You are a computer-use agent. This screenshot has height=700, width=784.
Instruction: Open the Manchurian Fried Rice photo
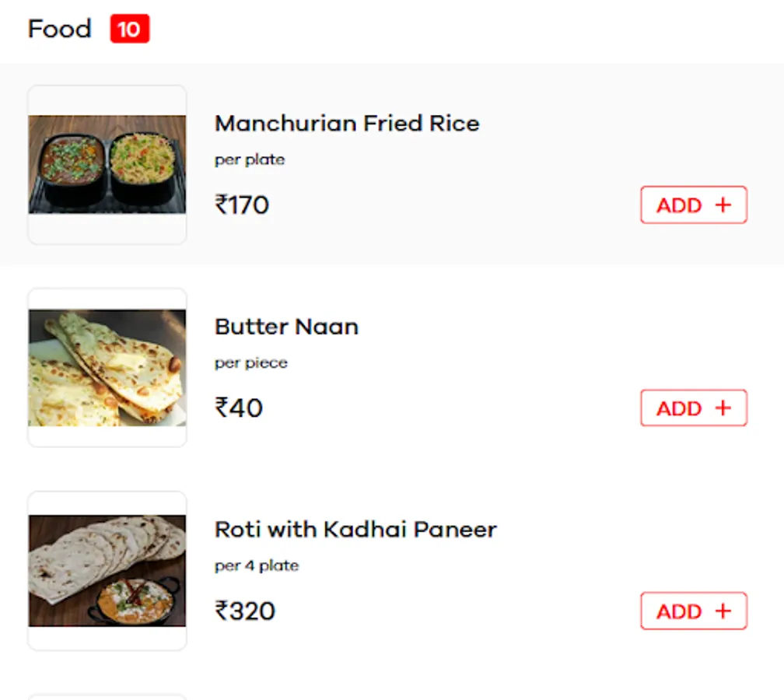(x=107, y=164)
